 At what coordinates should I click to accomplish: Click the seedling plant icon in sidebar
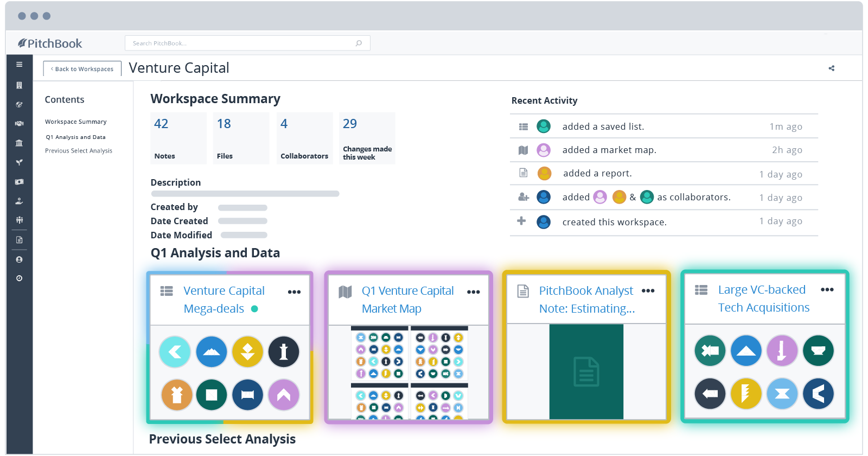19,162
